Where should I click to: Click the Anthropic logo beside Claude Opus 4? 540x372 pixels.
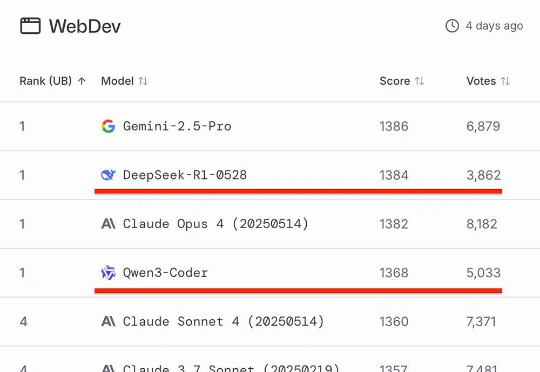point(108,224)
